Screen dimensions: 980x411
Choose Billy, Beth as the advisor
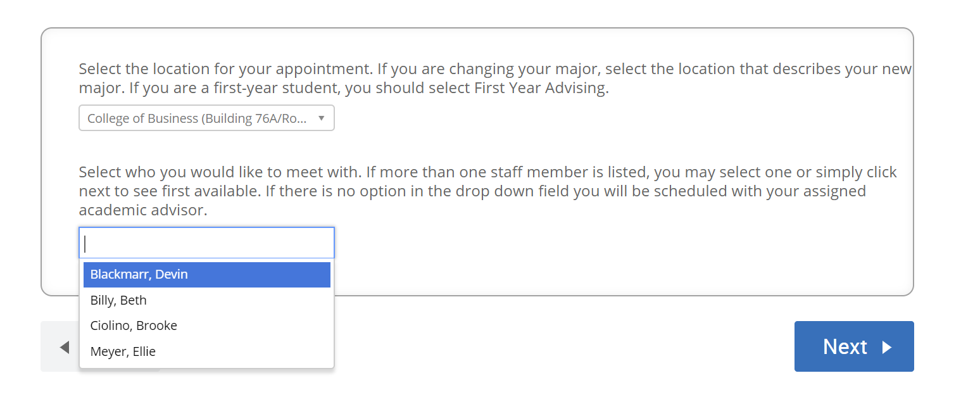pos(206,300)
